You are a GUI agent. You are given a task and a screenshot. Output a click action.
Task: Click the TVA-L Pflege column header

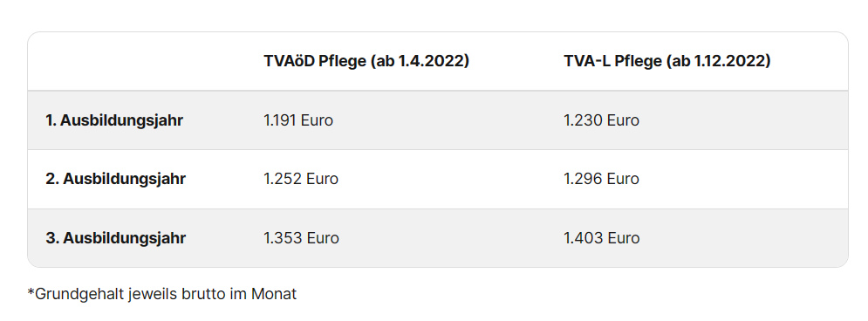point(667,61)
